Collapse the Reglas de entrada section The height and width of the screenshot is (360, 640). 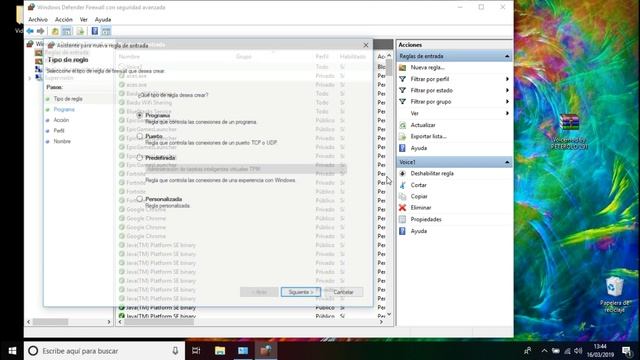[507, 56]
